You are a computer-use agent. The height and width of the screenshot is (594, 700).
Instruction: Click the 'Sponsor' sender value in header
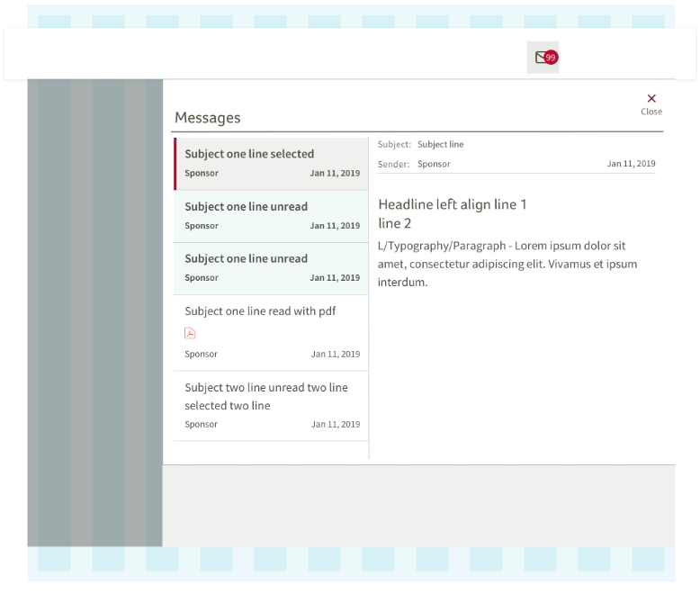point(434,164)
